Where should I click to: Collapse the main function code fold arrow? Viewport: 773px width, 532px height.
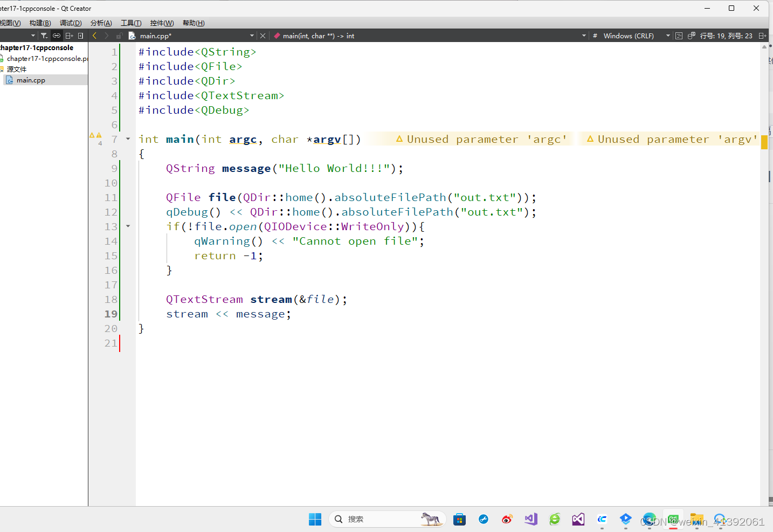pos(128,139)
